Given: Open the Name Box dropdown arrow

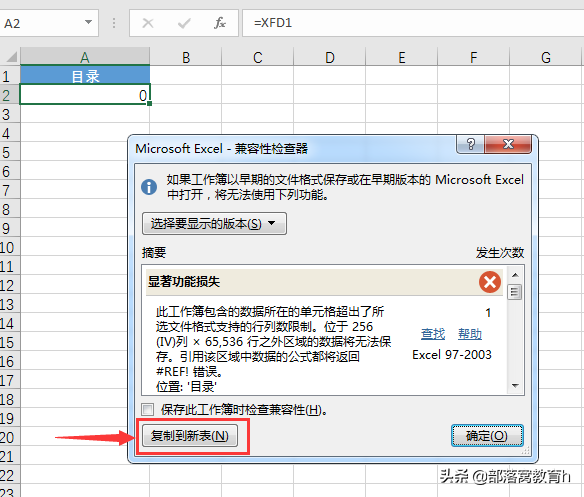Looking at the screenshot, I should pos(88,22).
